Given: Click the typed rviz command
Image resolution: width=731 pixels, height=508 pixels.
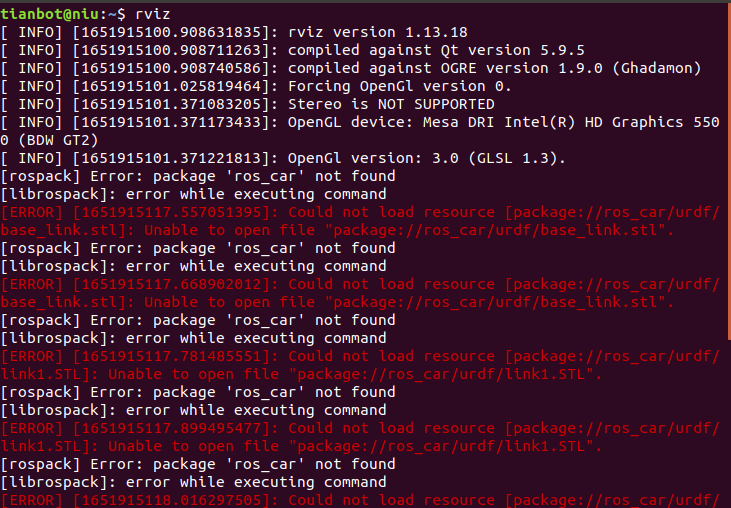Looking at the screenshot, I should point(152,14).
